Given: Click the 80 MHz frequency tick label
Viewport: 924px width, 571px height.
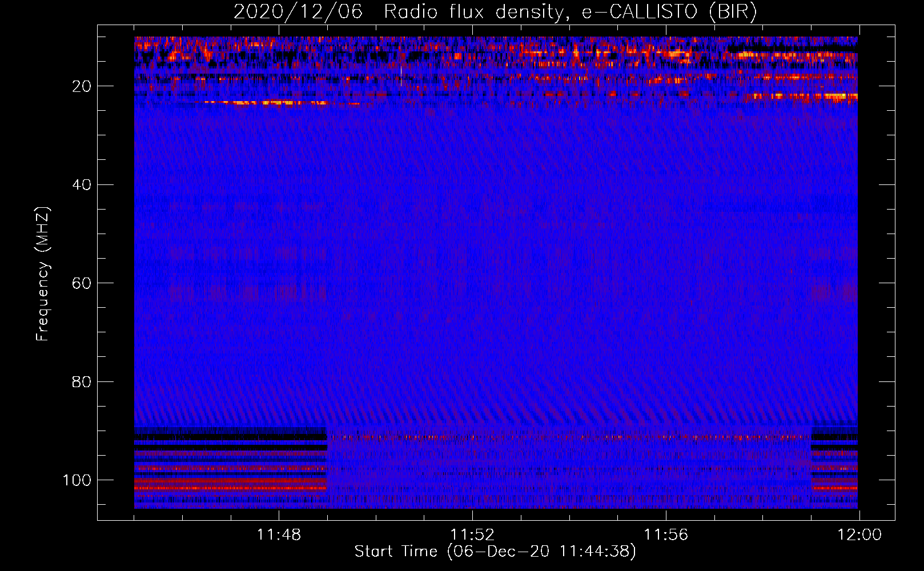Looking at the screenshot, I should coord(82,381).
